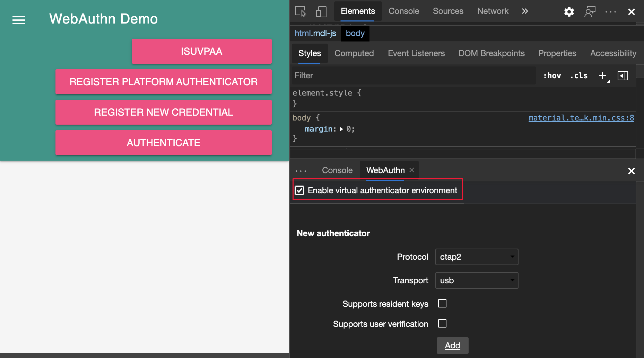The width and height of the screenshot is (644, 358).
Task: Click the new style rule plus icon
Action: (602, 75)
